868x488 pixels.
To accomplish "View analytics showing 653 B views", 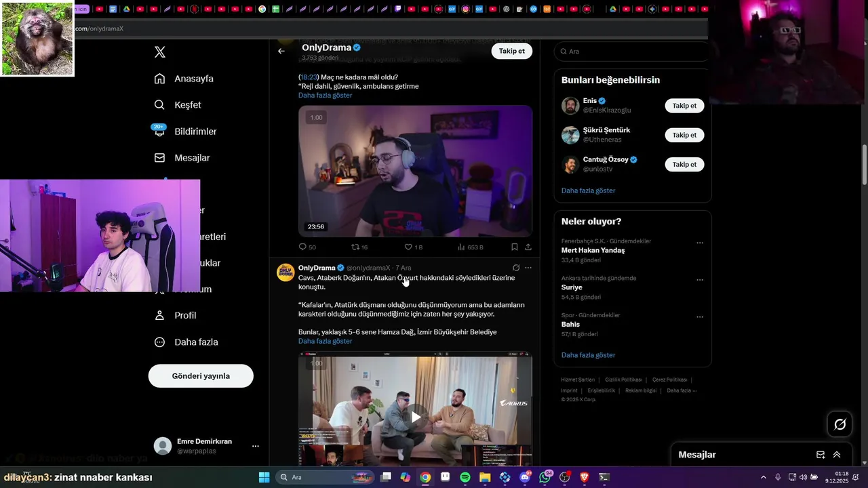I will 471,247.
